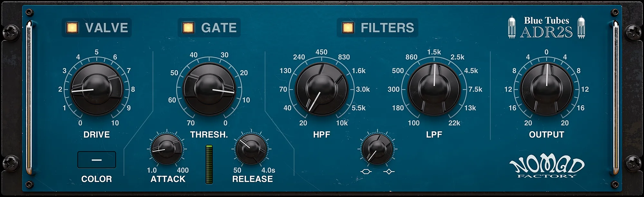
Task: Click the 400 value under ATTACK knob
Action: tap(183, 170)
